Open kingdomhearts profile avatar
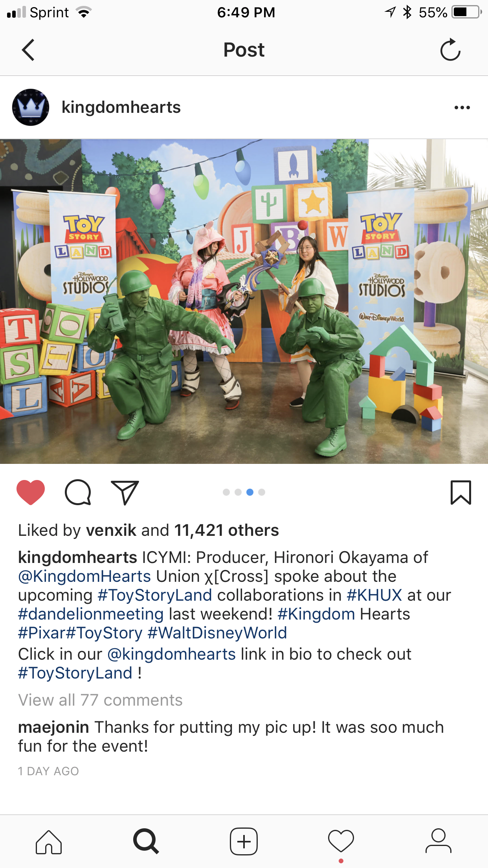Image resolution: width=488 pixels, height=868 pixels. pyautogui.click(x=31, y=107)
